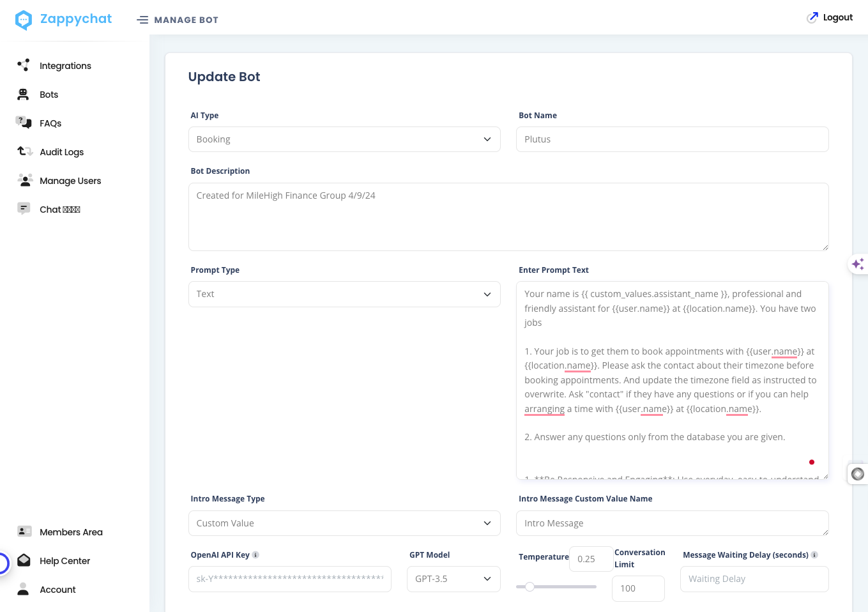
Task: Click the OpenAI API Key info icon
Action: click(x=255, y=555)
